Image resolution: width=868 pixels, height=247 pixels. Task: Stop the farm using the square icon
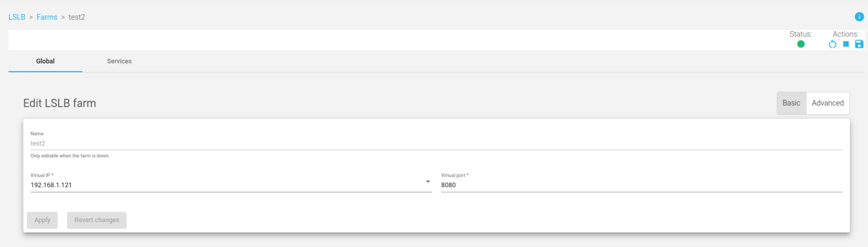pyautogui.click(x=846, y=44)
